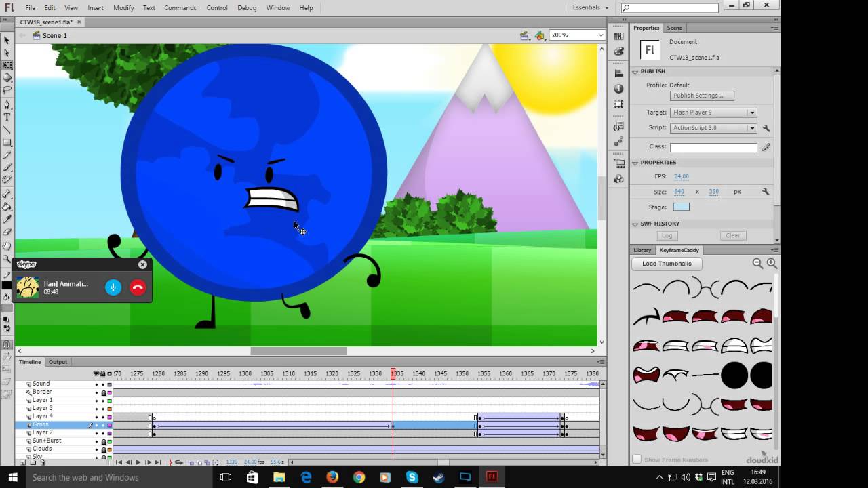Zoom out KeyframeCaddy thumbnails
The image size is (868, 488).
[x=757, y=263]
